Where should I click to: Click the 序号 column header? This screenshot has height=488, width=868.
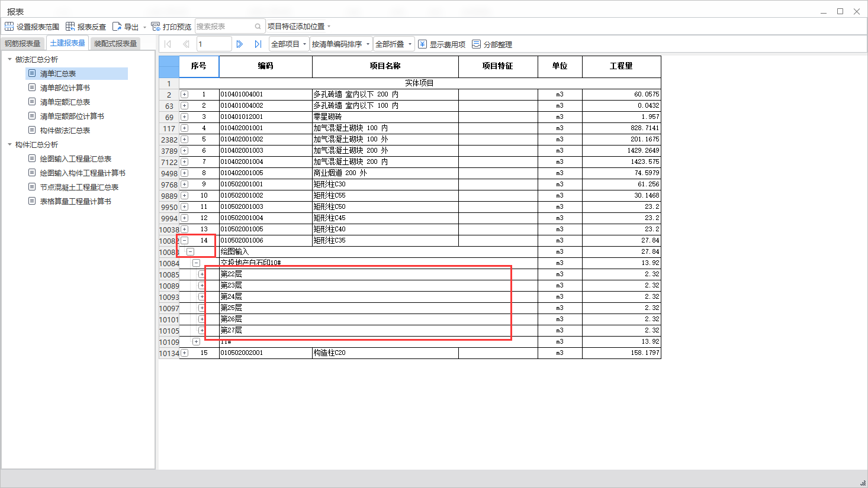[x=199, y=66]
